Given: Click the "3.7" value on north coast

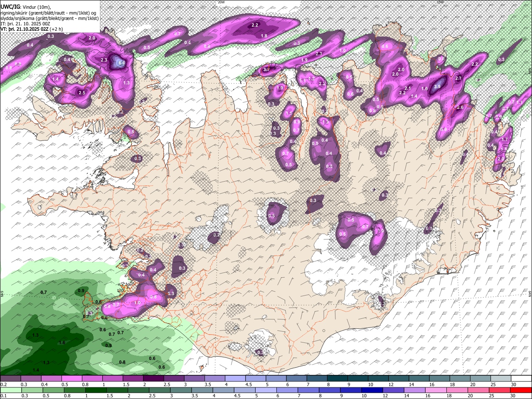Looking at the screenshot, I should point(266,70).
